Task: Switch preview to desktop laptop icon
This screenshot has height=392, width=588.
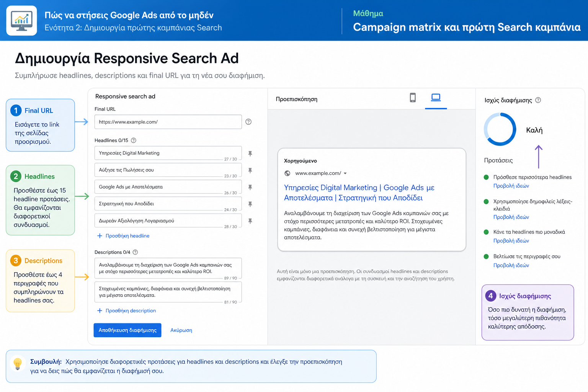Action: 436,98
